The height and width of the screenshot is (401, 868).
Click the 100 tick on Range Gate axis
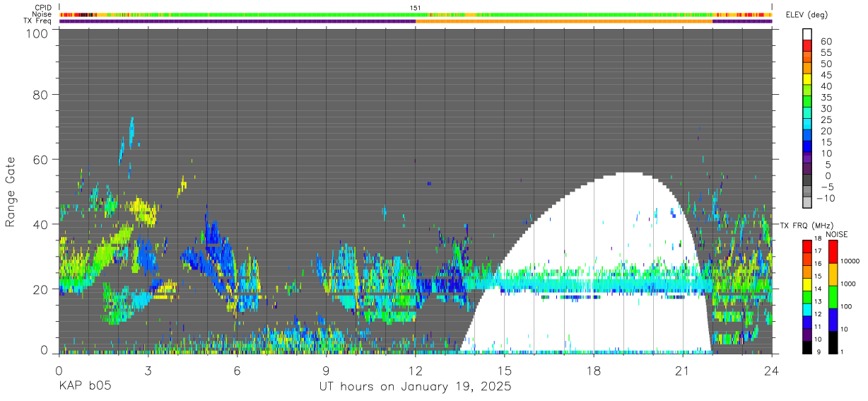[x=38, y=33]
